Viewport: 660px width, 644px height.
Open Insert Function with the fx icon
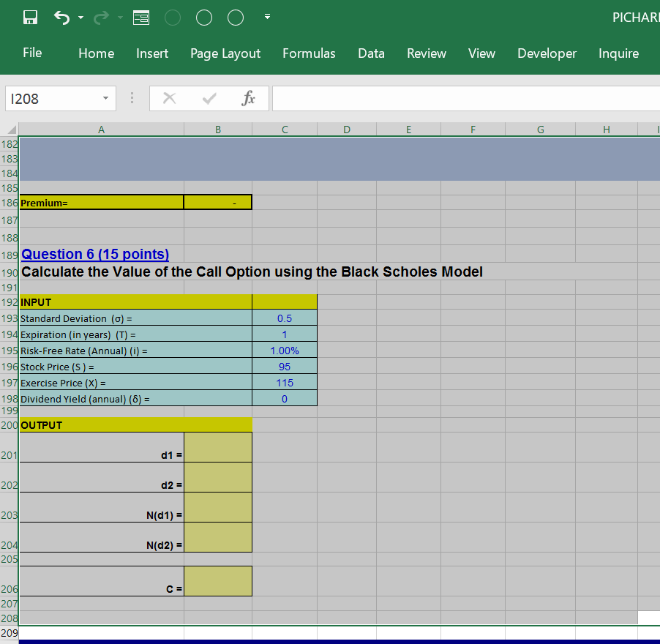tap(248, 97)
